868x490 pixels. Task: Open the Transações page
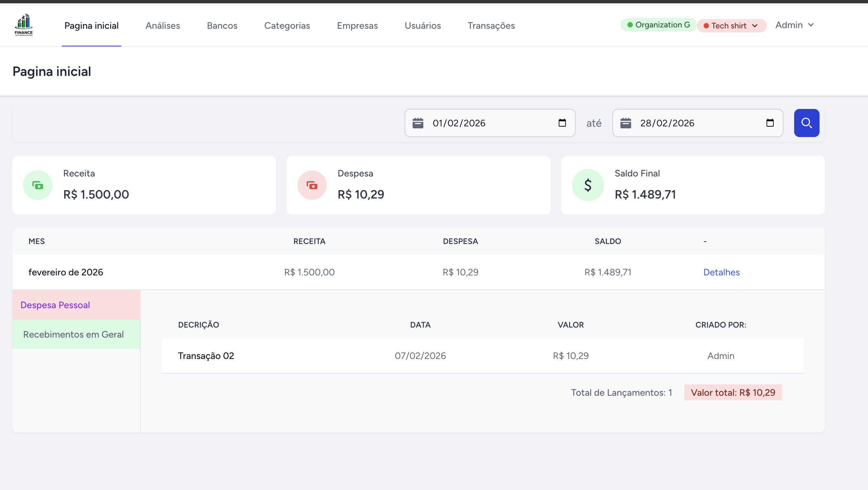point(491,26)
